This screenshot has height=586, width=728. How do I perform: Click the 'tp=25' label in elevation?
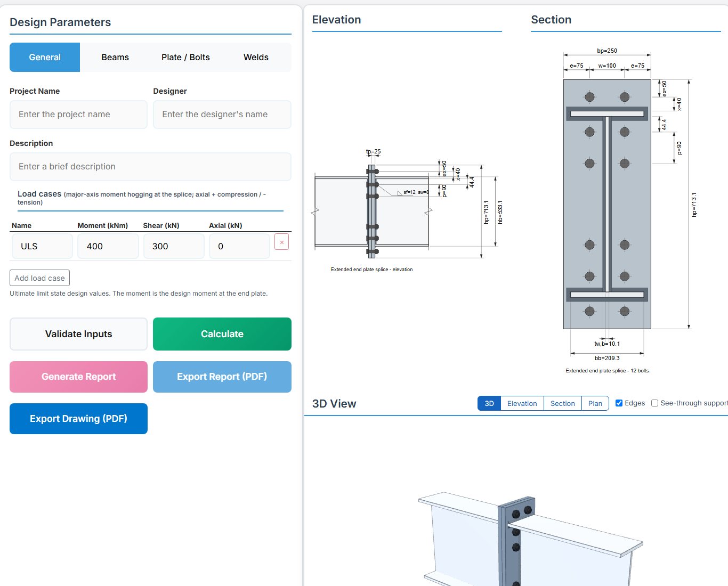point(373,152)
